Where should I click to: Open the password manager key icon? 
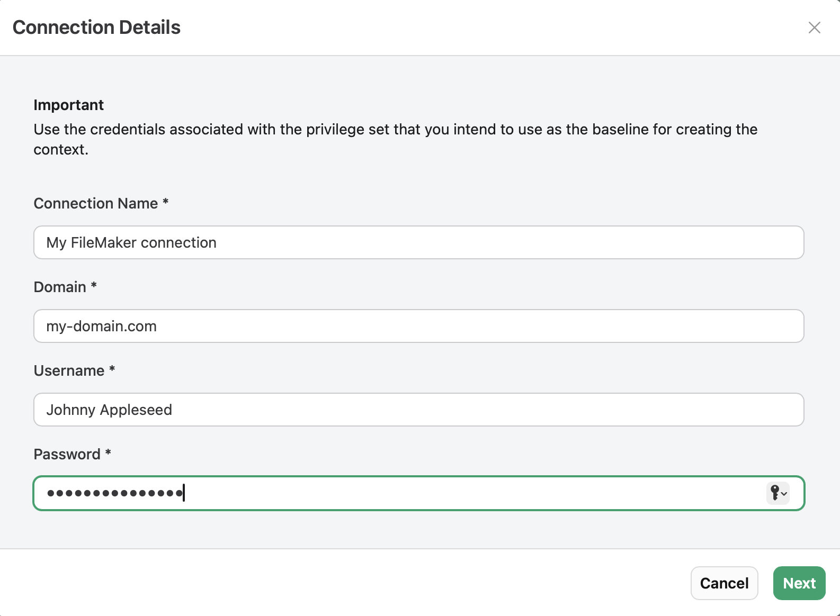click(778, 493)
